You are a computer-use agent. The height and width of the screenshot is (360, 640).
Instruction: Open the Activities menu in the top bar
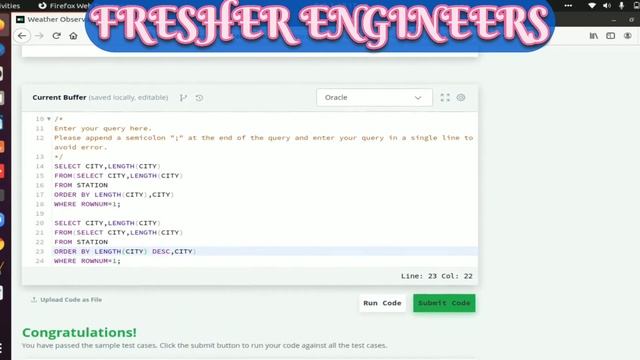pyautogui.click(x=10, y=5)
